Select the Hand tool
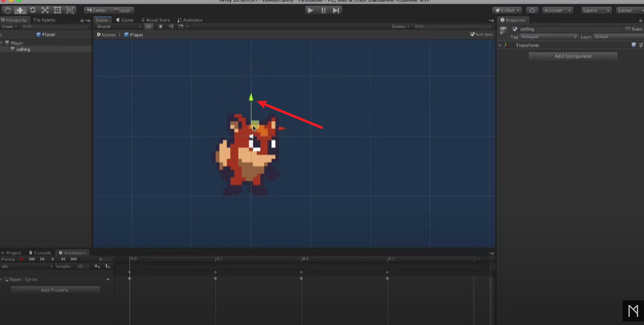This screenshot has width=644, height=325. coord(8,10)
